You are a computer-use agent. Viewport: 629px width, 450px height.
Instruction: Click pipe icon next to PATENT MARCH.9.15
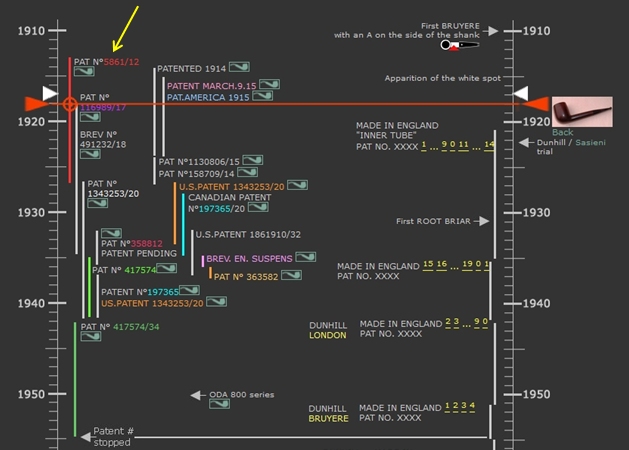(270, 86)
